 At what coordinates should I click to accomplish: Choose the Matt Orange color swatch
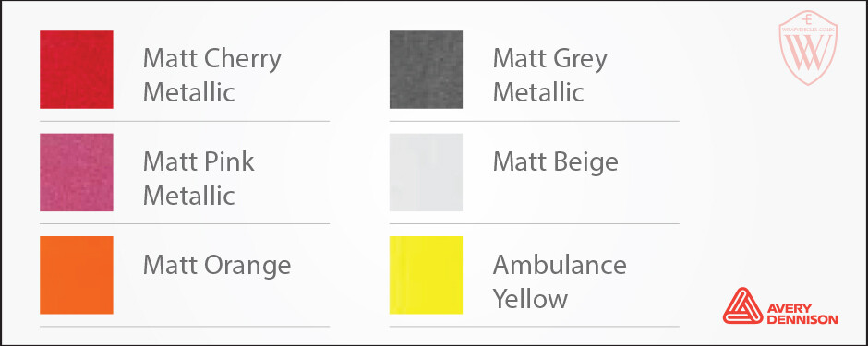pos(77,275)
